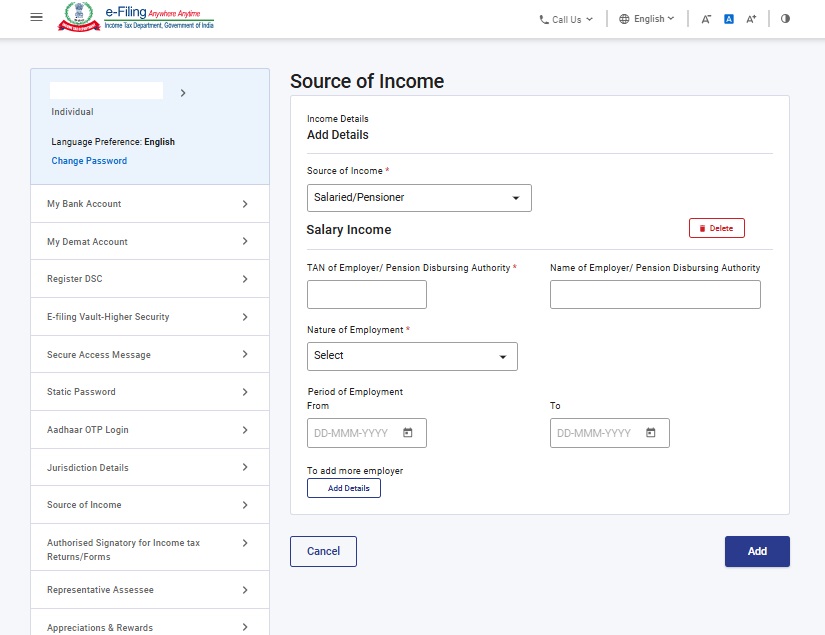Open E-filing Vault-Higher Security item

tap(150, 316)
